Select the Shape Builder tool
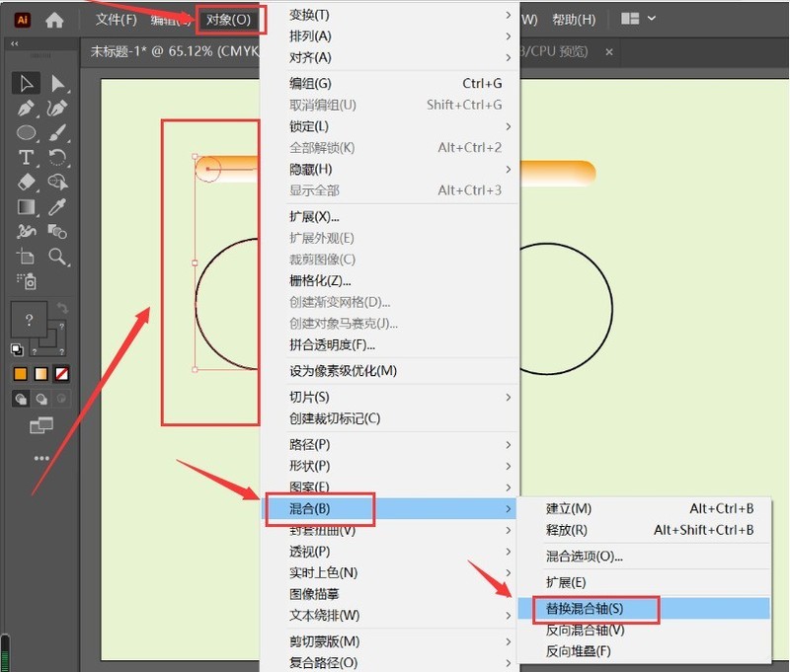The height and width of the screenshot is (672, 790). (x=57, y=182)
